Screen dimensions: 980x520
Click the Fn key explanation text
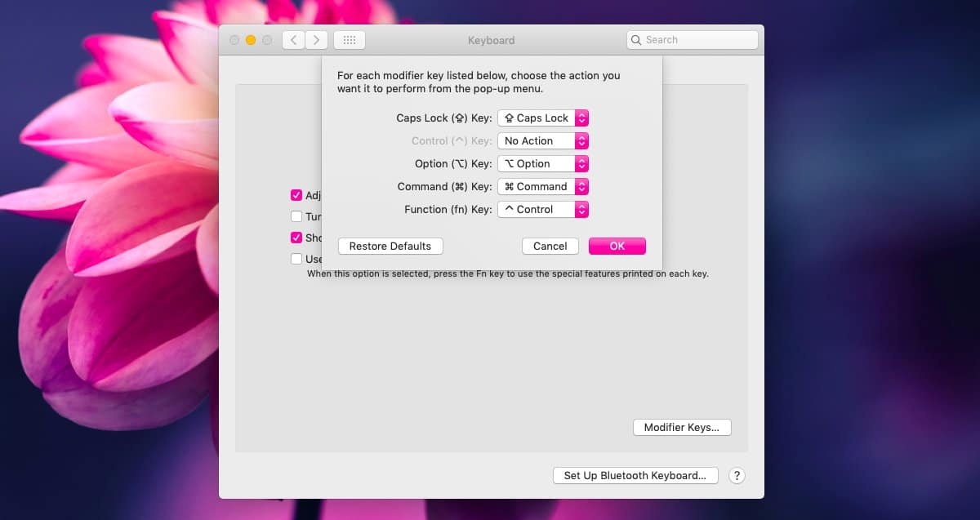pos(508,274)
